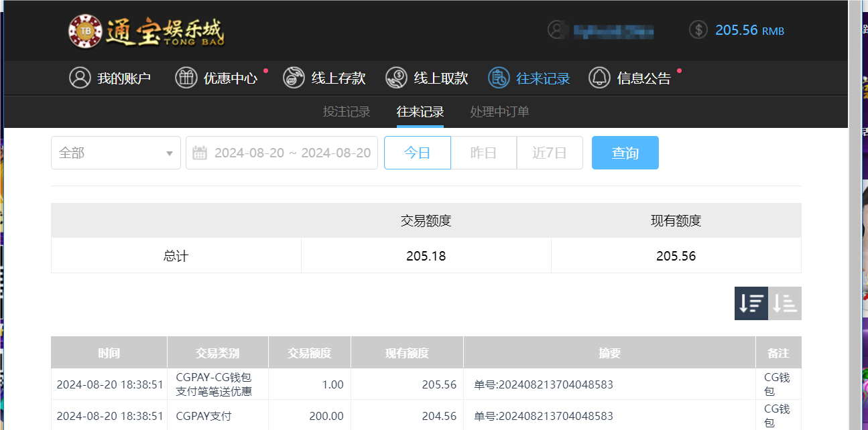
Task: Click the 线上存款 deposit icon
Action: (293, 77)
